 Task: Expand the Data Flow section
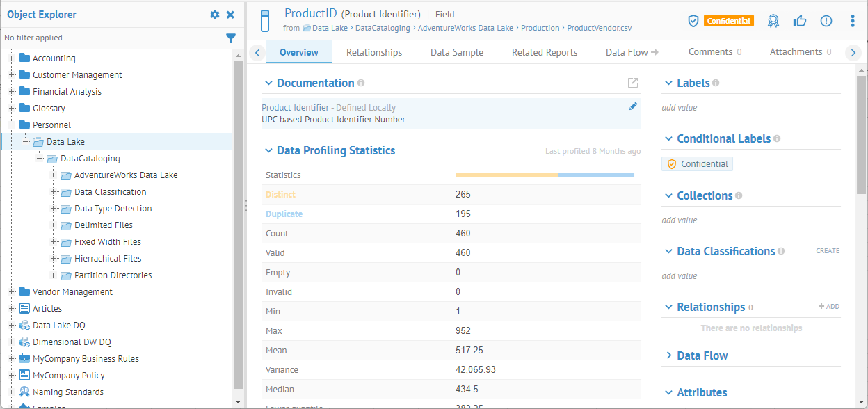point(668,356)
